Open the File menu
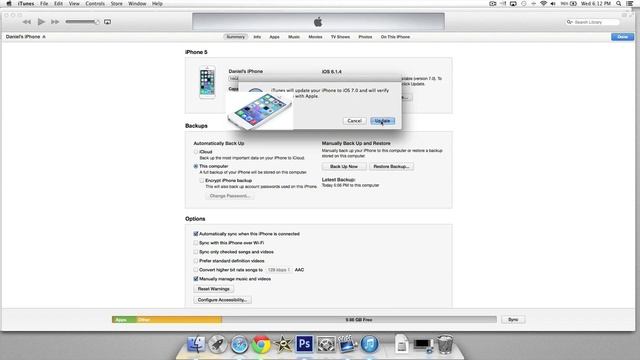640x360 pixels. point(44,4)
